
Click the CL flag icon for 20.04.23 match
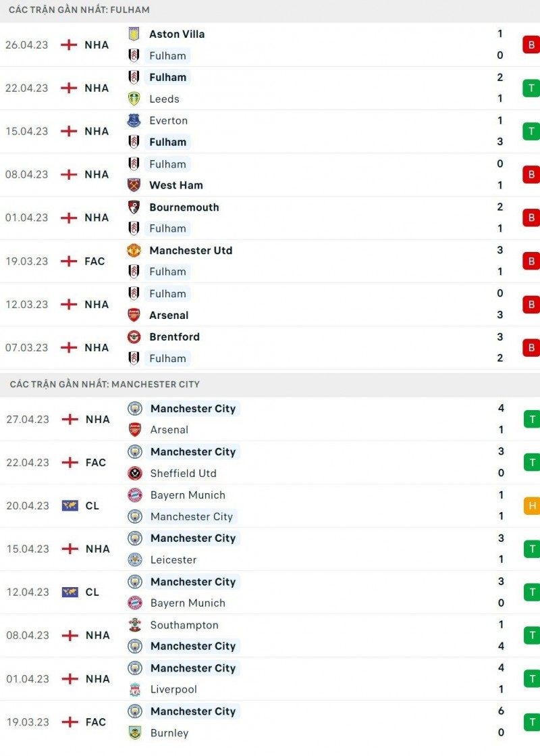coord(70,505)
